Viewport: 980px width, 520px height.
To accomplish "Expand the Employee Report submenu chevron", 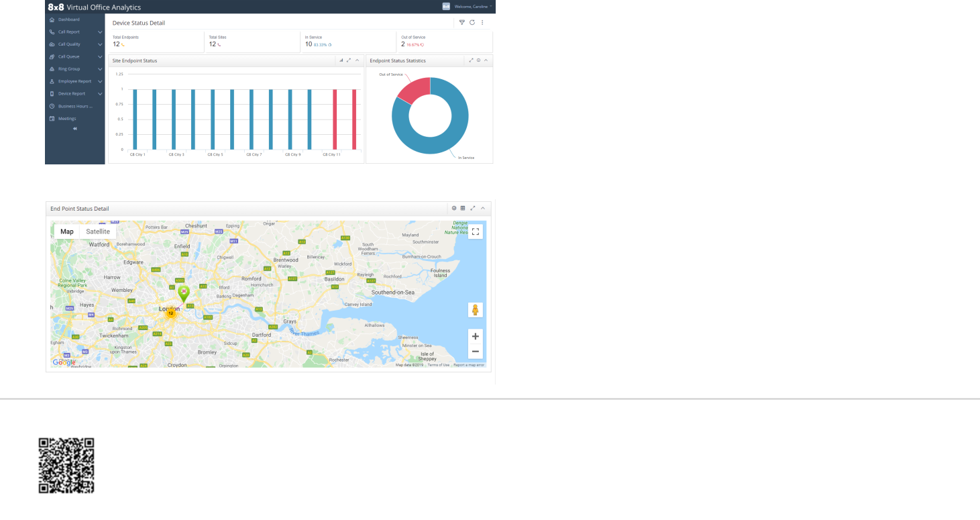I will pyautogui.click(x=100, y=82).
